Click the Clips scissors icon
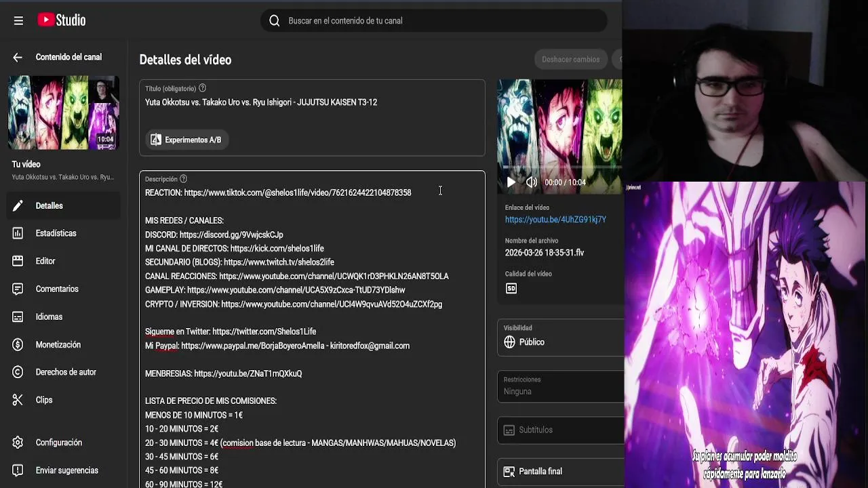This screenshot has width=868, height=488. (18, 400)
